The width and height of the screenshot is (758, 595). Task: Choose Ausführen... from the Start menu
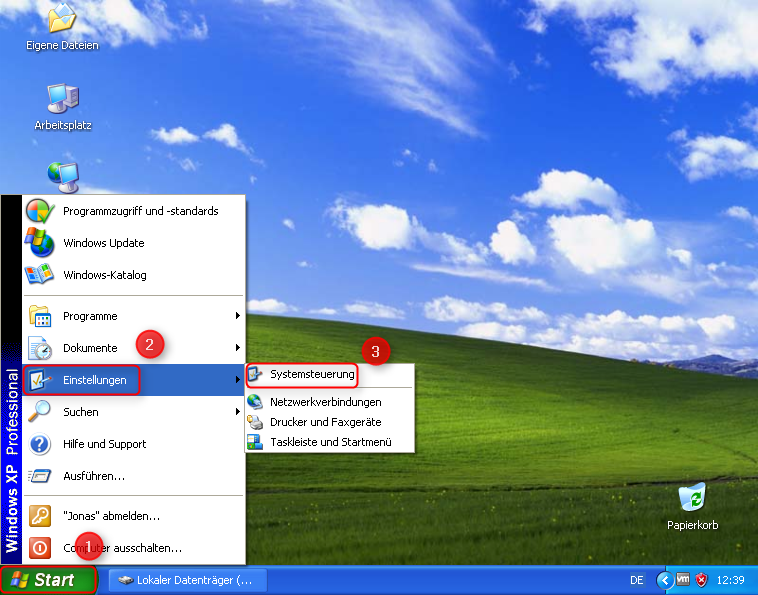tap(134, 476)
